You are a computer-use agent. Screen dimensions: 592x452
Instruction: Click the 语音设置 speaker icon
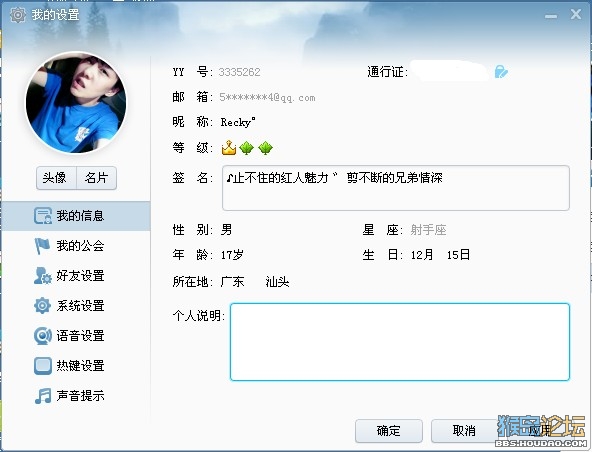43,335
